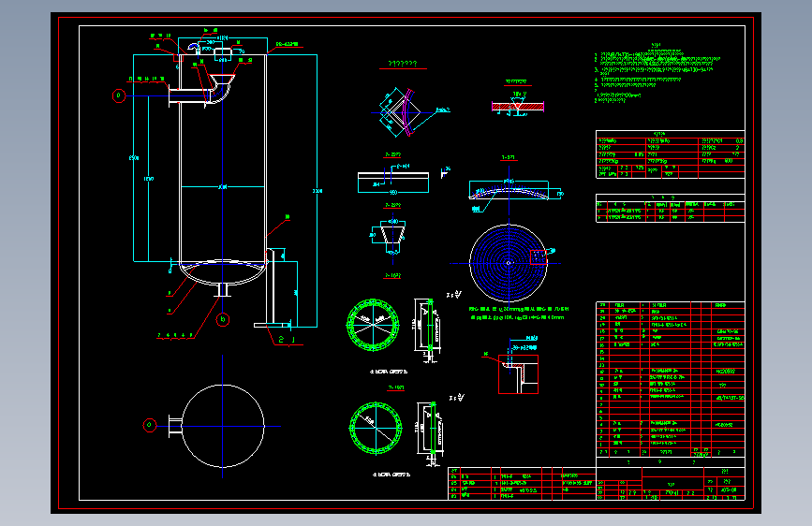Click the upper flange cross-section view
Screen dimensions: 812x526
tap(428, 328)
